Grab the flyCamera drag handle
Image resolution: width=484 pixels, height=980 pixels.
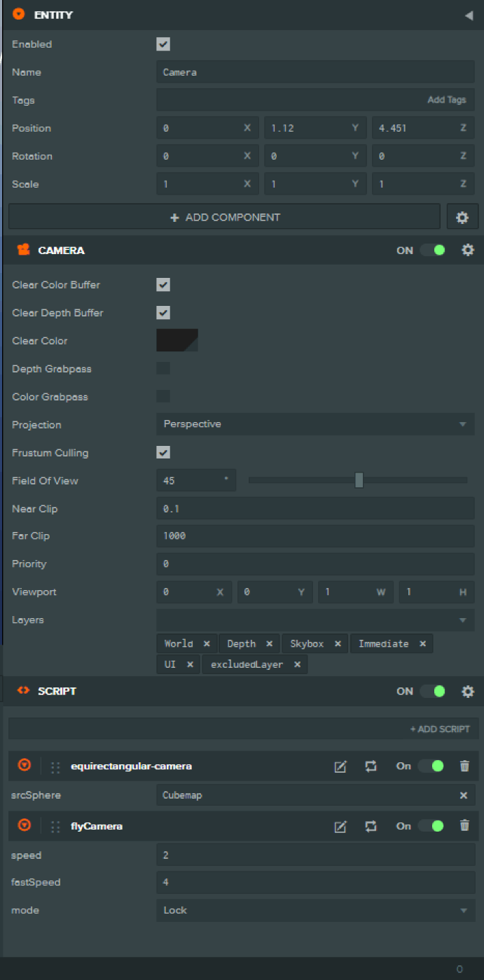pos(55,827)
